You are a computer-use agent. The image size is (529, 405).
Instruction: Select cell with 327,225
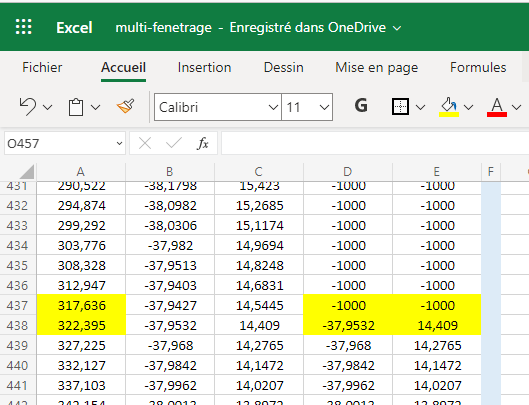coord(81,346)
